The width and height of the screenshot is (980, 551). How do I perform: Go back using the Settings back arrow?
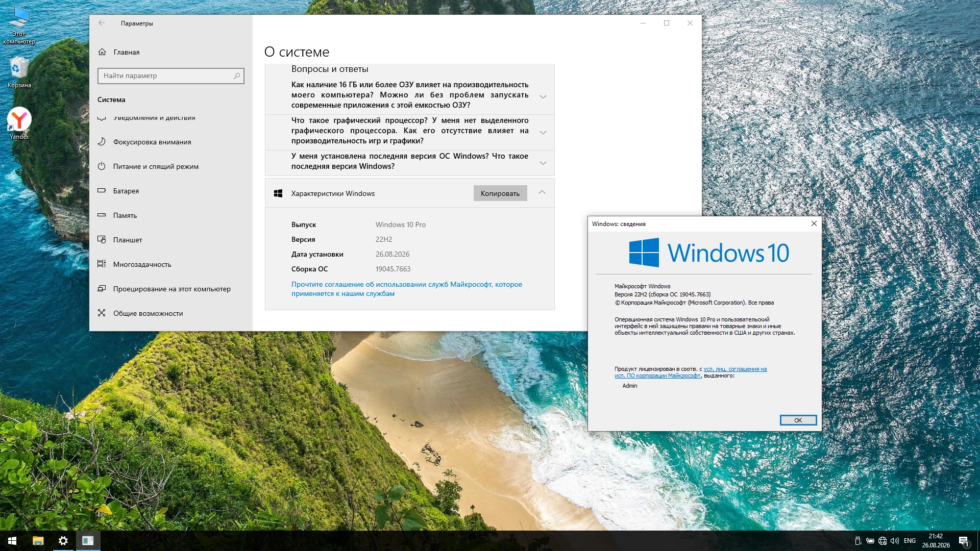tap(102, 23)
